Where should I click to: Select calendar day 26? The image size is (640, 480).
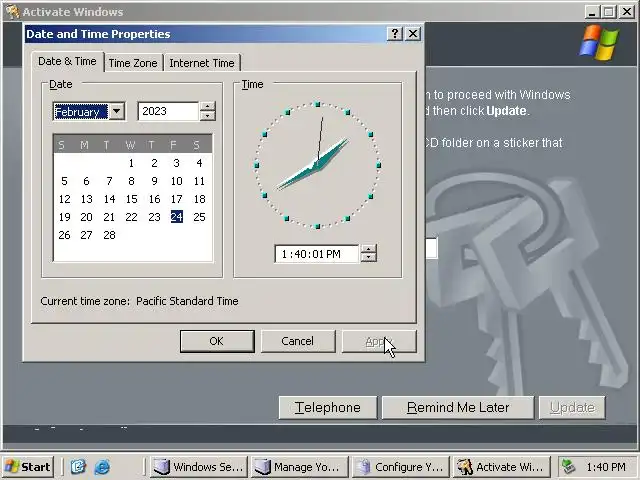(64, 235)
